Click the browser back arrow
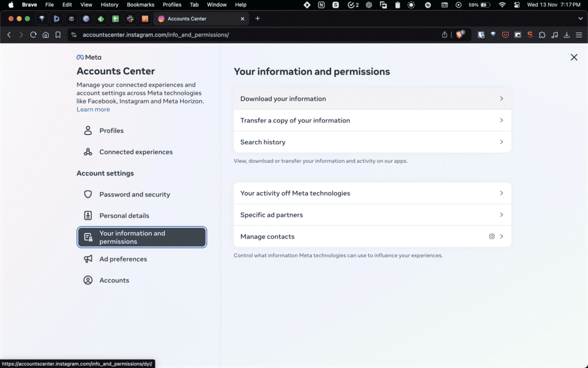Screen dimensions: 588x368 [x=9, y=34]
